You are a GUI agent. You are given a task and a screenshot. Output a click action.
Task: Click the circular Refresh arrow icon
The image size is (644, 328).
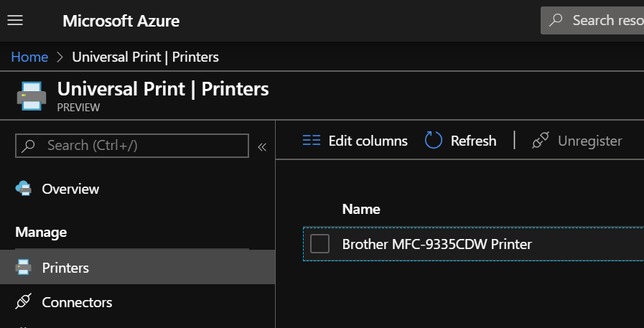point(434,141)
